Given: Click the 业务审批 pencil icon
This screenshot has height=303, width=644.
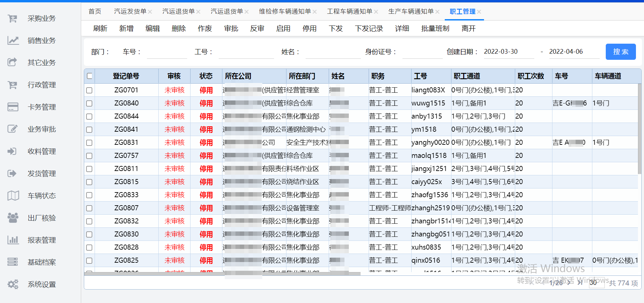Looking at the screenshot, I should [12, 129].
